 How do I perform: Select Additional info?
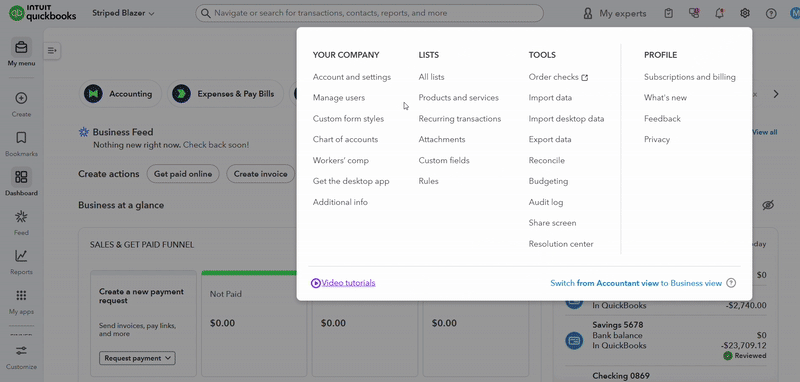340,202
